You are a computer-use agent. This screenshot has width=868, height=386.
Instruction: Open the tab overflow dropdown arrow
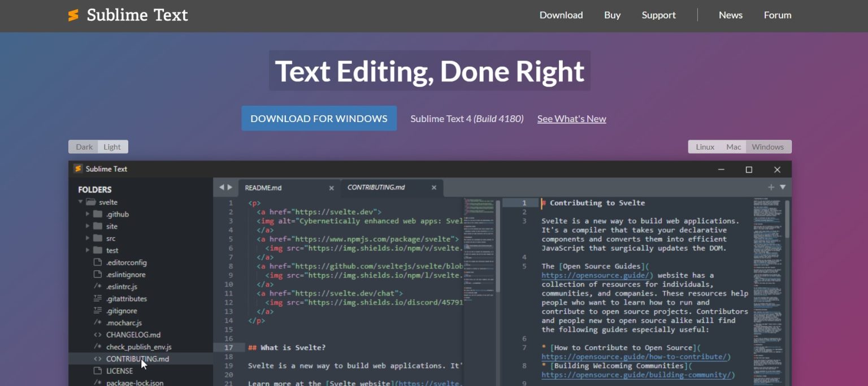tap(782, 187)
